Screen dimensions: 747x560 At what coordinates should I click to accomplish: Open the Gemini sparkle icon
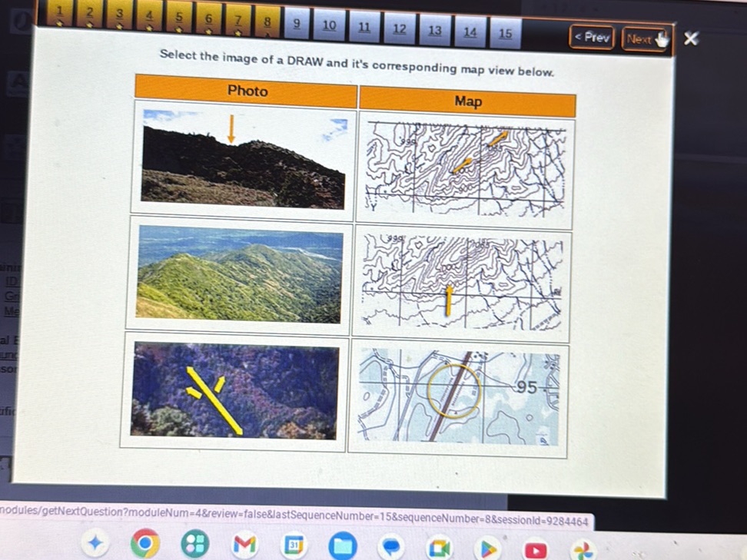(95, 543)
